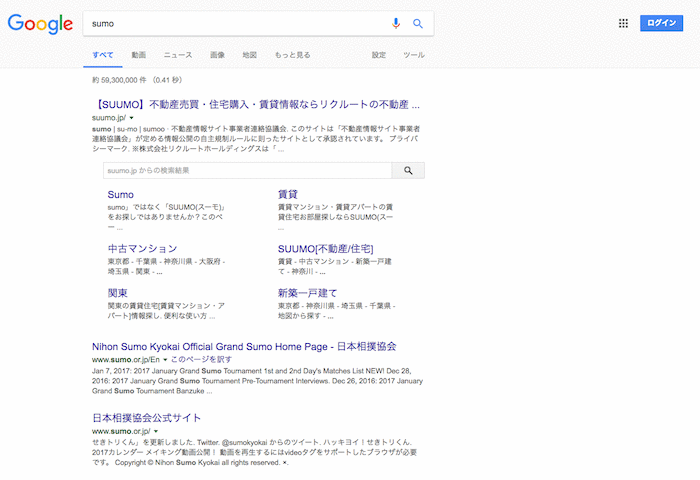Switch to the ニュース news tab
The width and height of the screenshot is (700, 480).
click(x=178, y=55)
